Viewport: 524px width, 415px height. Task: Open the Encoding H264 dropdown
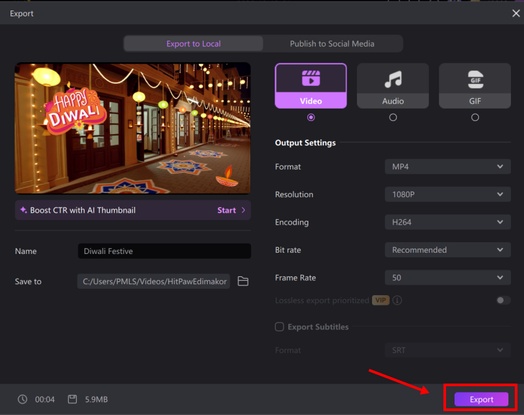tap(448, 222)
